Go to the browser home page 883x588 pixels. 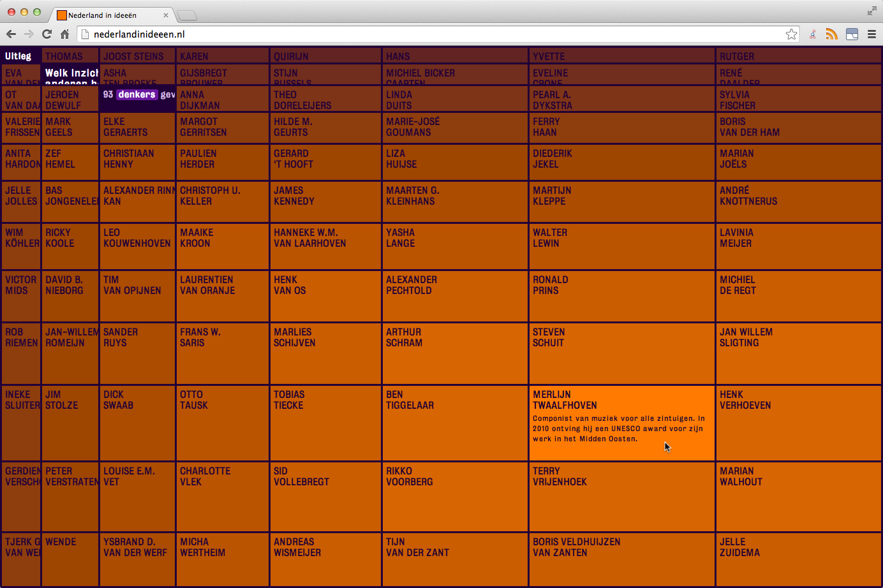64,34
